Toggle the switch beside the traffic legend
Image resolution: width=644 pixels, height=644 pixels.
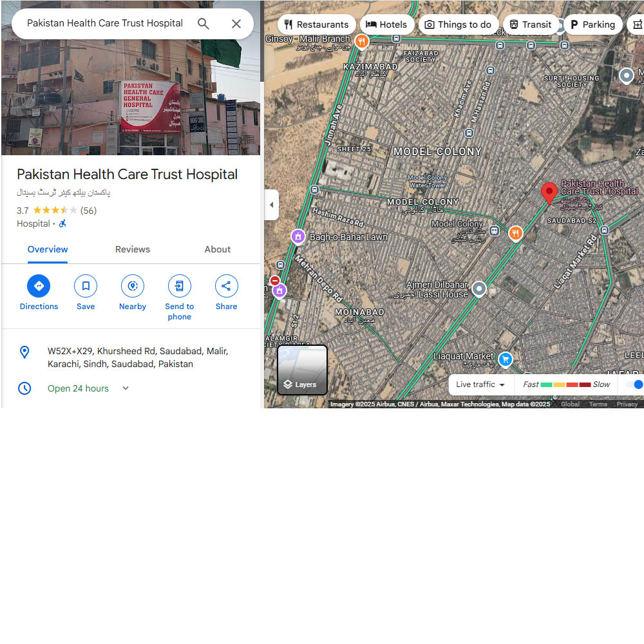click(635, 384)
